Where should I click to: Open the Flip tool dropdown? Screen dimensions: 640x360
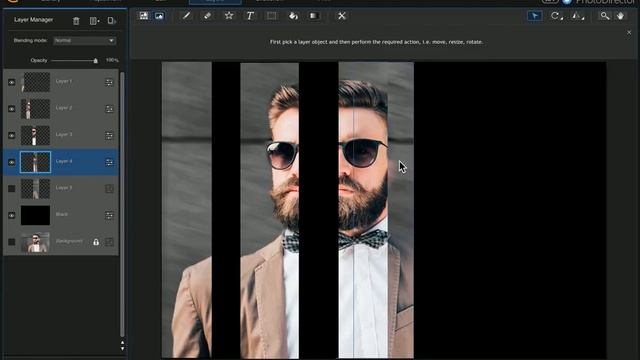click(578, 16)
